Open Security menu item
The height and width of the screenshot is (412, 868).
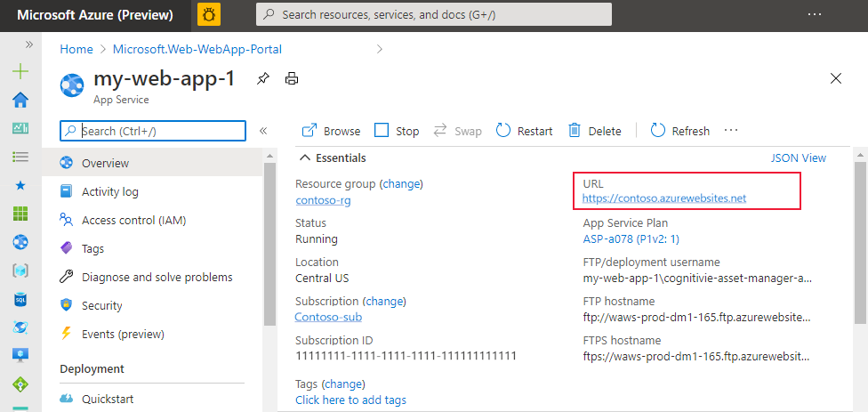(x=152, y=306)
